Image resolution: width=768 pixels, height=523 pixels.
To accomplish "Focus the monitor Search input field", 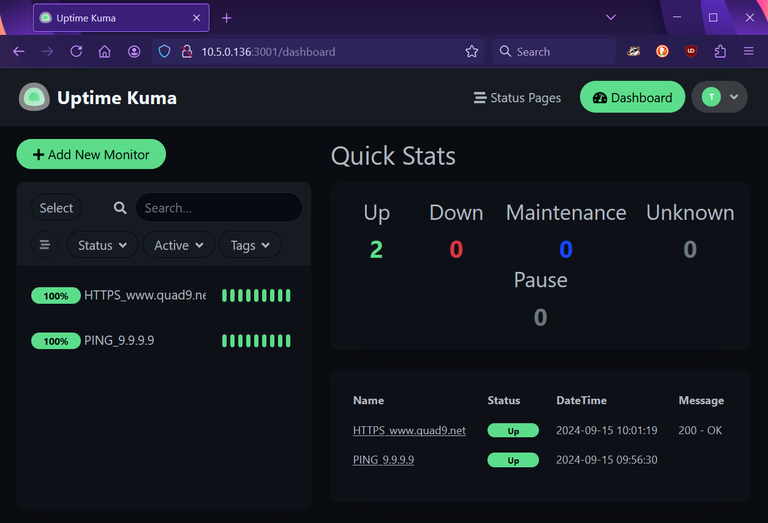I will click(x=218, y=208).
